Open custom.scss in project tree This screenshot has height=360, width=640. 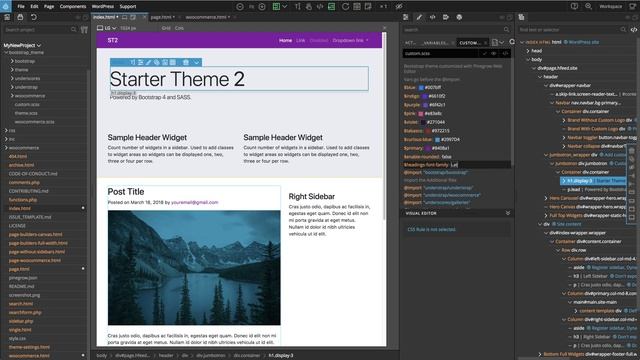pyautogui.click(x=27, y=104)
